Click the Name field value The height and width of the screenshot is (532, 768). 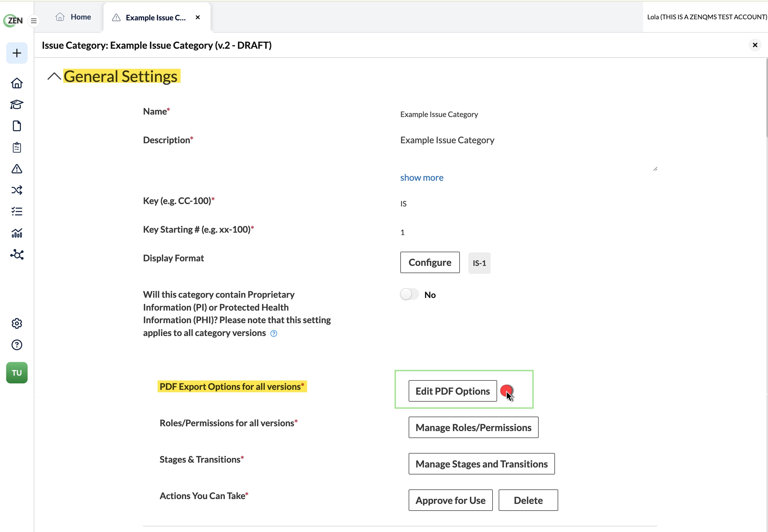click(439, 114)
